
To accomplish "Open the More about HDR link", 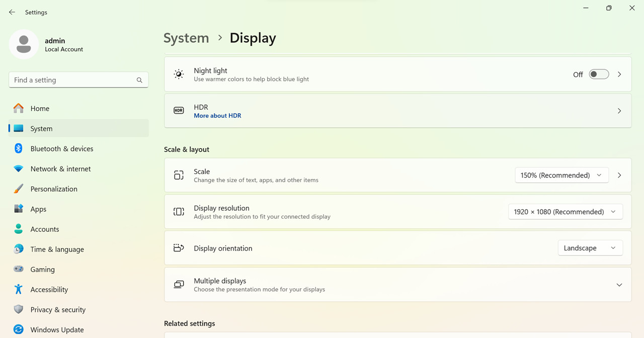I will (217, 116).
